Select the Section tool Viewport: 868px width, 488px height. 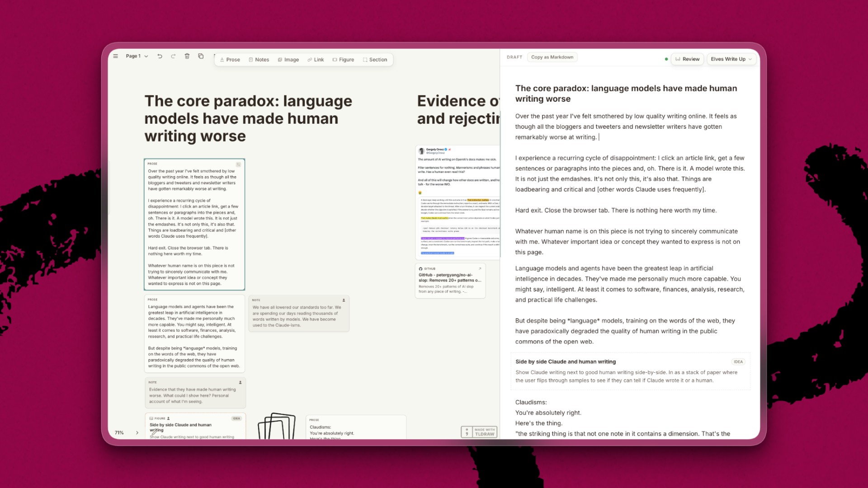point(375,60)
